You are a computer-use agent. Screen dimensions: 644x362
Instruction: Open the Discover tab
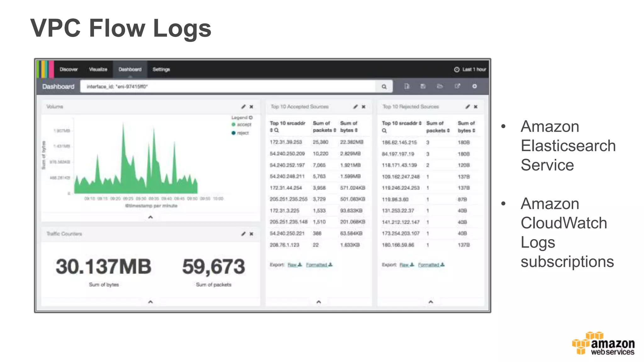[x=69, y=69]
